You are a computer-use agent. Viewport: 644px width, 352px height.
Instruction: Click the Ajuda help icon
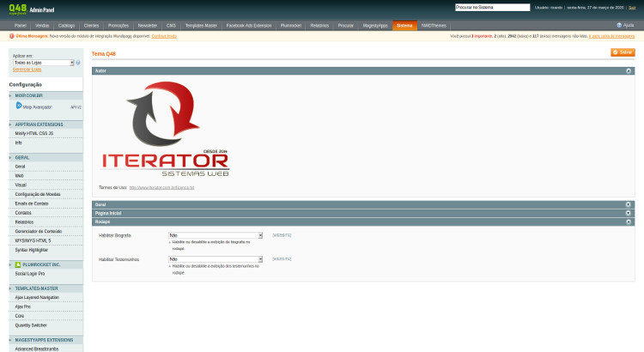[x=619, y=26]
